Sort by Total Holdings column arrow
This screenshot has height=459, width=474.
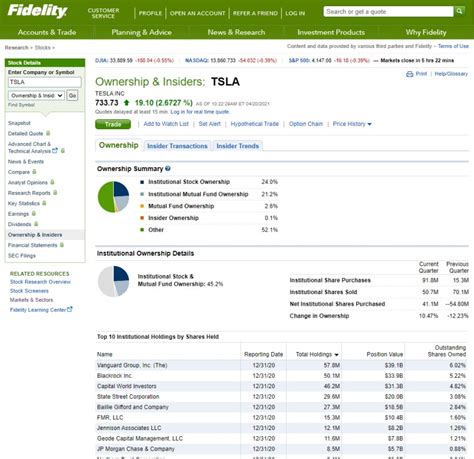336,355
